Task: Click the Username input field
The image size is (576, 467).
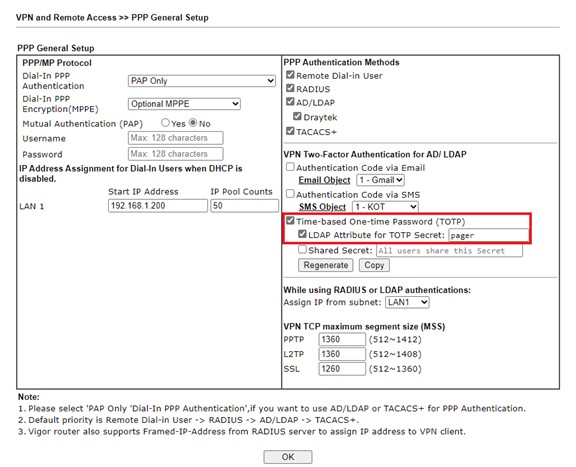Action: 176,138
